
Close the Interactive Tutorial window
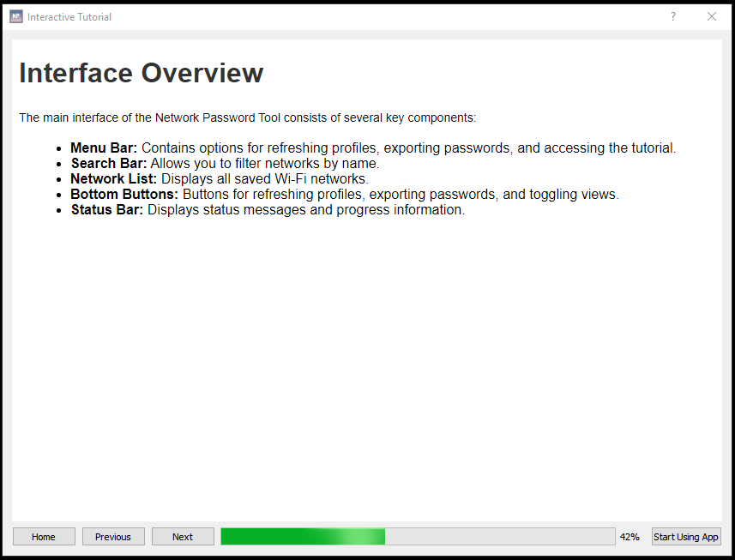(x=711, y=16)
